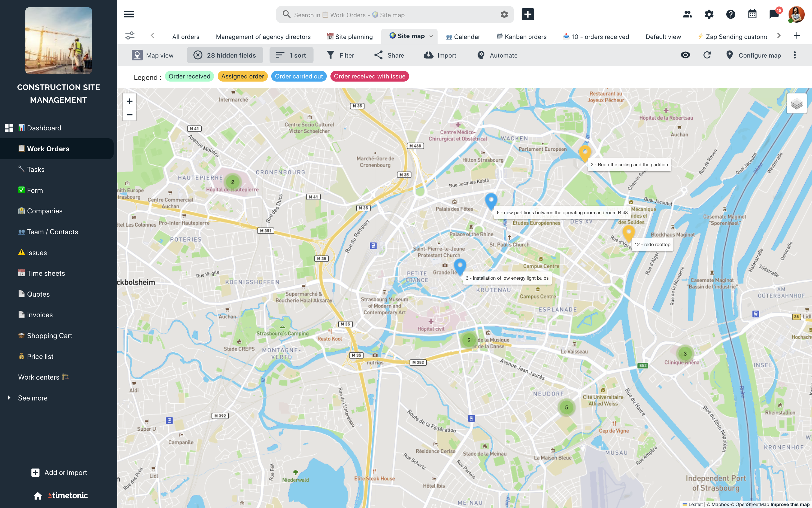Viewport: 812px width, 508px height.
Task: Add a new view with plus icon
Action: [797, 36]
